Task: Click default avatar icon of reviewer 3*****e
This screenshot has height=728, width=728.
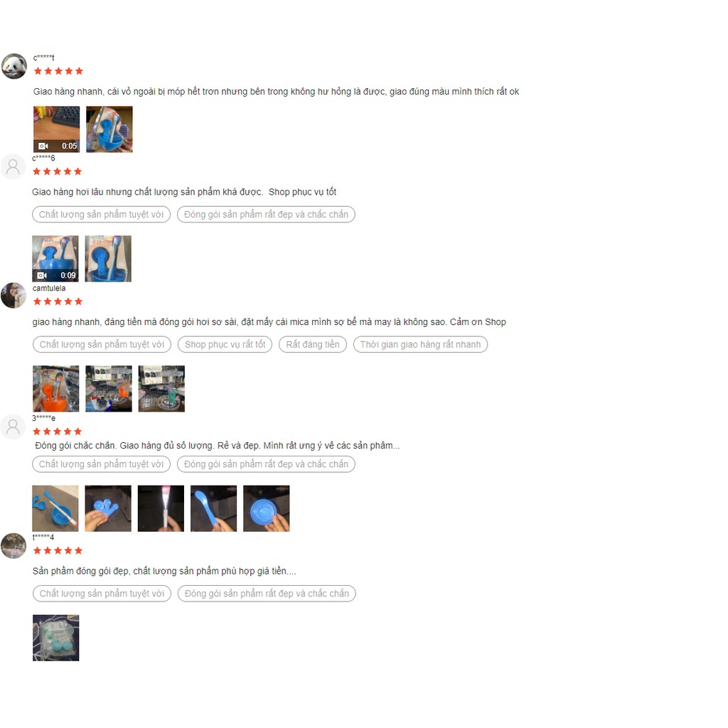Action: [x=13, y=427]
